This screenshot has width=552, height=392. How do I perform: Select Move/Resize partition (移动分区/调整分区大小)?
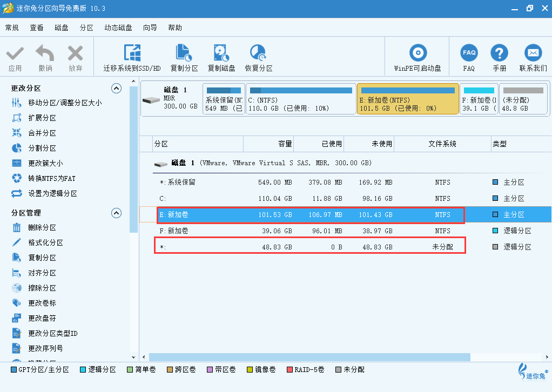point(56,103)
